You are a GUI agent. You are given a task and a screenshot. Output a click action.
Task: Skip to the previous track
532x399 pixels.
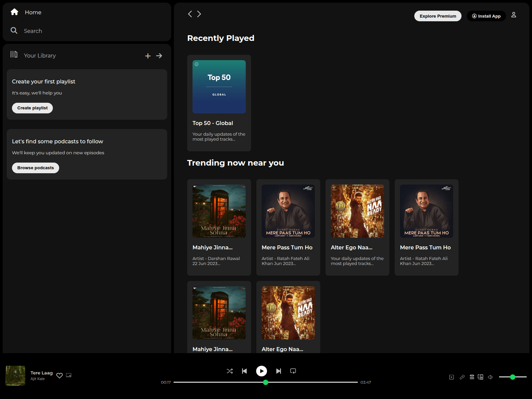click(x=244, y=371)
